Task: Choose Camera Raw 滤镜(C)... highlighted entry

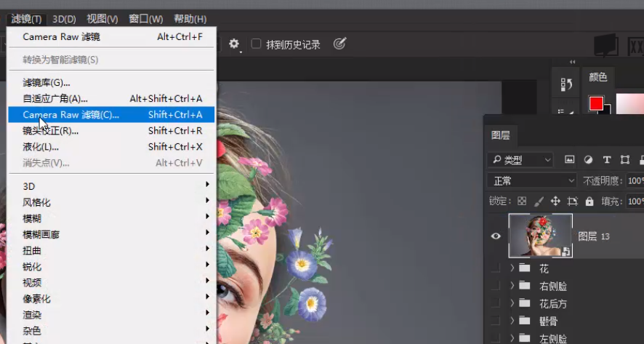Action: click(x=111, y=115)
